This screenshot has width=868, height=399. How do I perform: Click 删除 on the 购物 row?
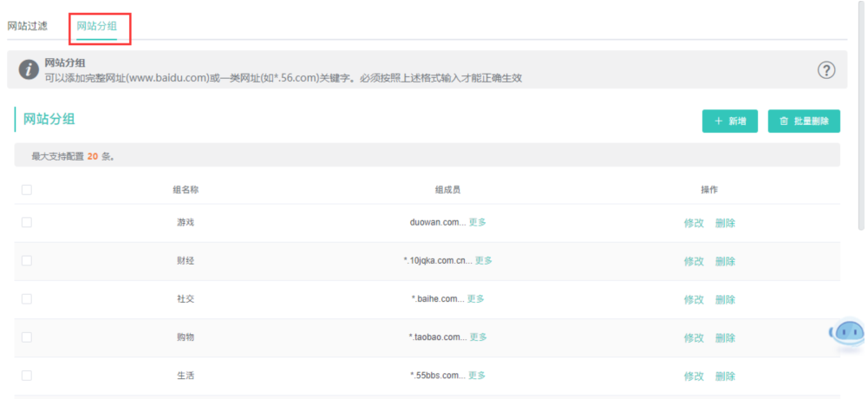click(725, 337)
